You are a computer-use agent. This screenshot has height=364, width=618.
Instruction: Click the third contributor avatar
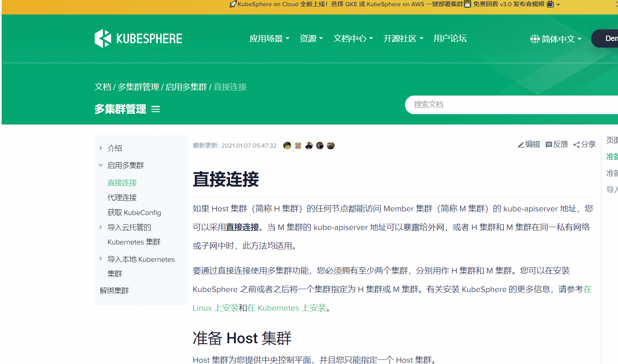309,146
